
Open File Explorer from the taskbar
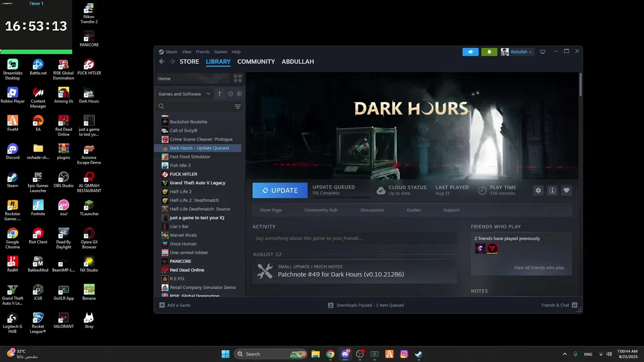tap(315, 354)
